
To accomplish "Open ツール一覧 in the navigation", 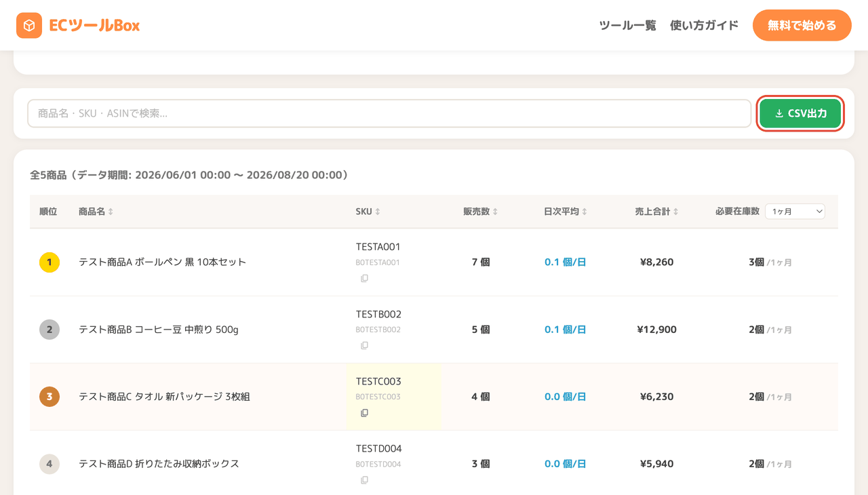I will click(x=628, y=26).
